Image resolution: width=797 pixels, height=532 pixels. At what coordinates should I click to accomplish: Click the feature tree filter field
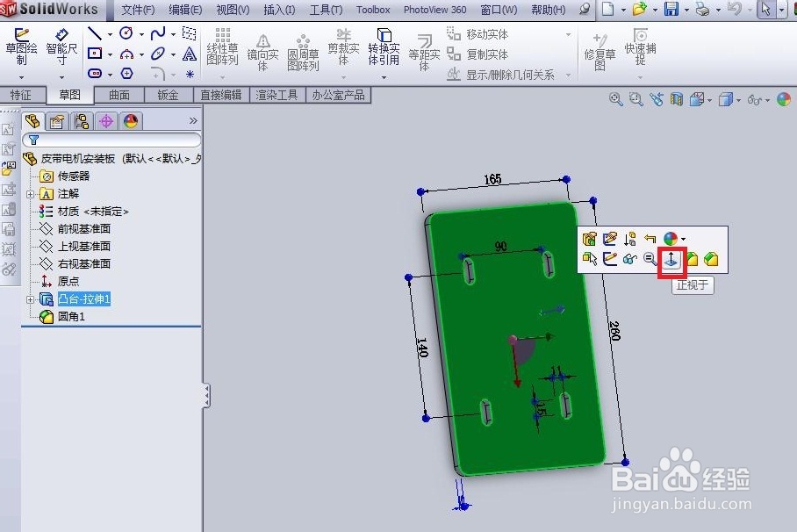[111, 140]
